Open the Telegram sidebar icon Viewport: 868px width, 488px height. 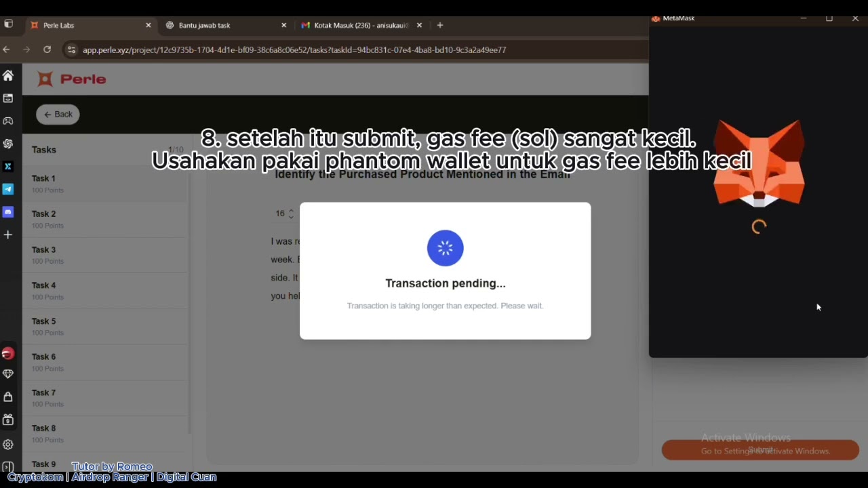pyautogui.click(x=8, y=189)
